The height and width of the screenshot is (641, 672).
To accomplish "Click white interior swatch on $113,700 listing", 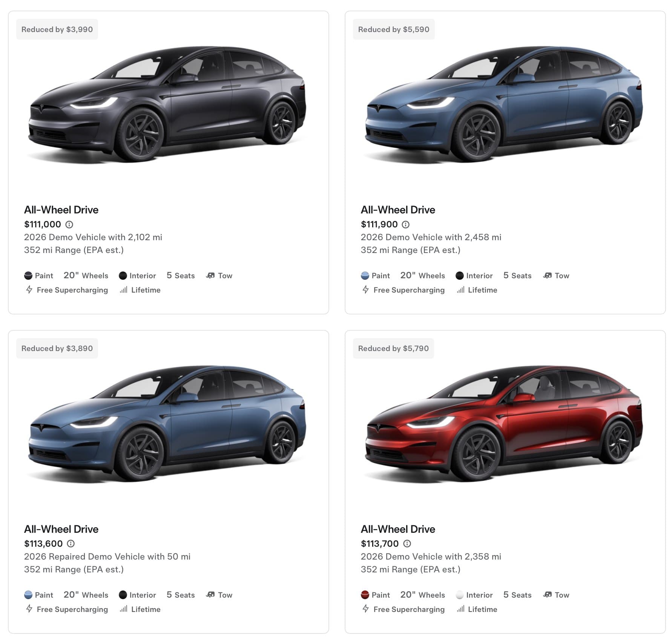I will tap(459, 595).
